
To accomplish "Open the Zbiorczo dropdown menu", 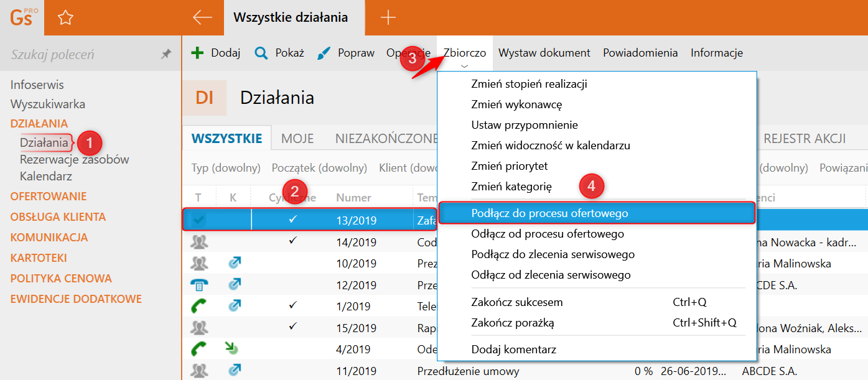I will [465, 53].
